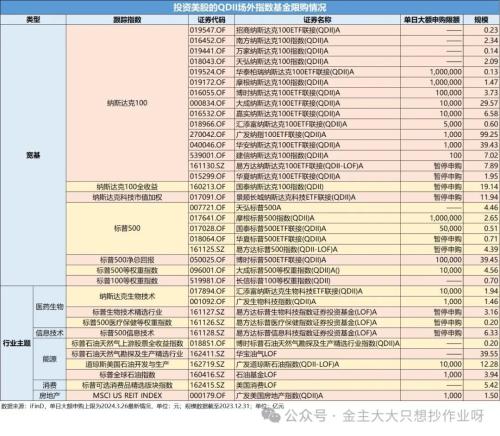500x436 pixels.
Task: Select scale value 11.94
Action: pyautogui.click(x=489, y=197)
